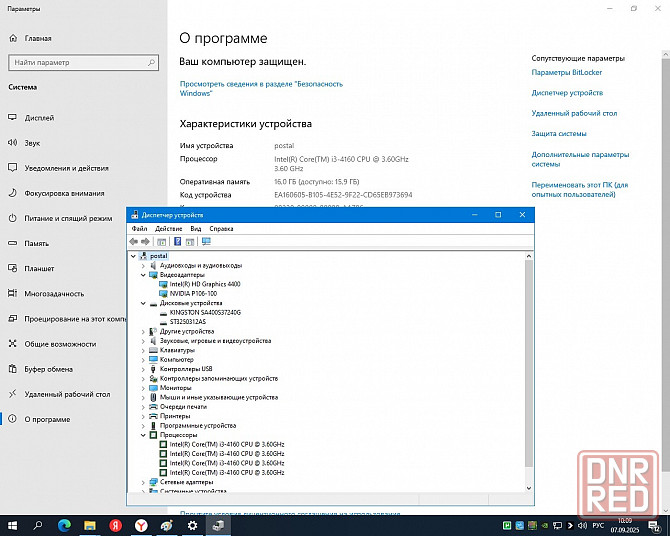Open File Explorer from taskbar

pyautogui.click(x=90, y=525)
